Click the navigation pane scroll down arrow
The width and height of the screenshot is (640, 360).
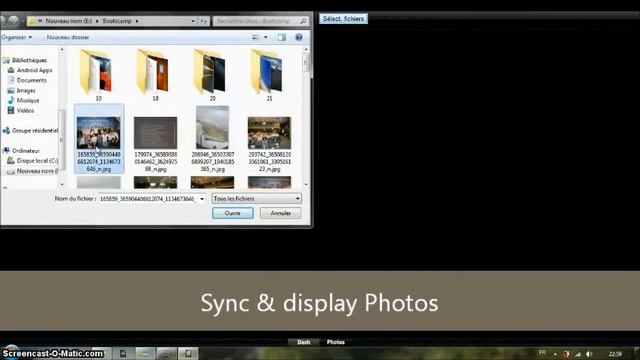tap(62, 184)
